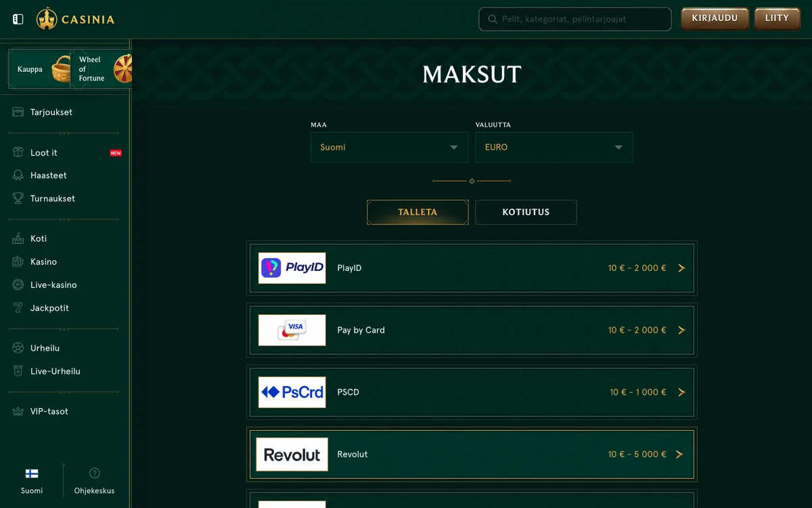Click the Loot it box icon
Screen dimensions: 812x508
(18, 153)
